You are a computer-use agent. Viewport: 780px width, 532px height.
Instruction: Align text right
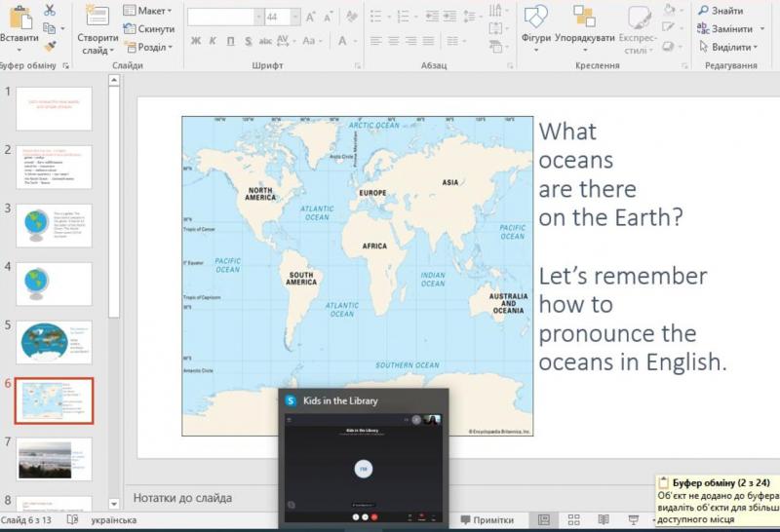pyautogui.click(x=410, y=41)
